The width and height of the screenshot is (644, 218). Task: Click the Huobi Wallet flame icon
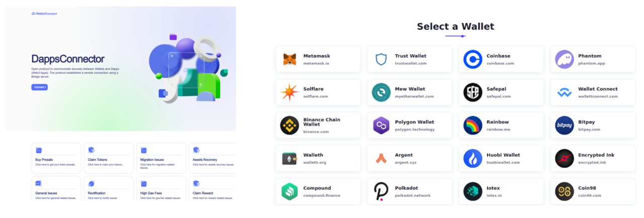[473, 158]
